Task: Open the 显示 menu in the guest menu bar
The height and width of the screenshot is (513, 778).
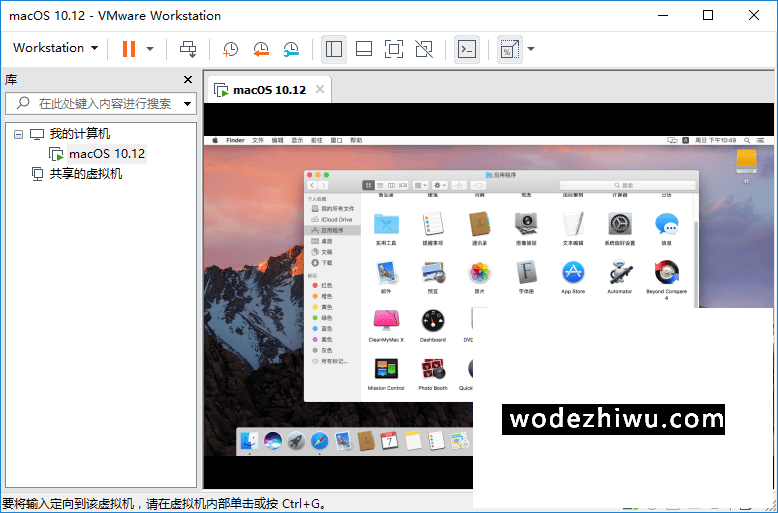Action: point(297,140)
